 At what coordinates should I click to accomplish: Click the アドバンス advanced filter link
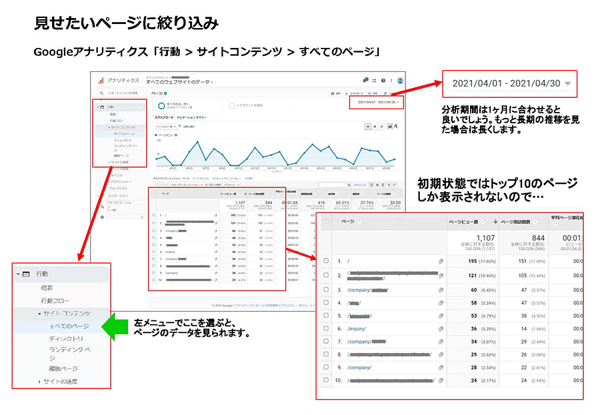point(360,185)
